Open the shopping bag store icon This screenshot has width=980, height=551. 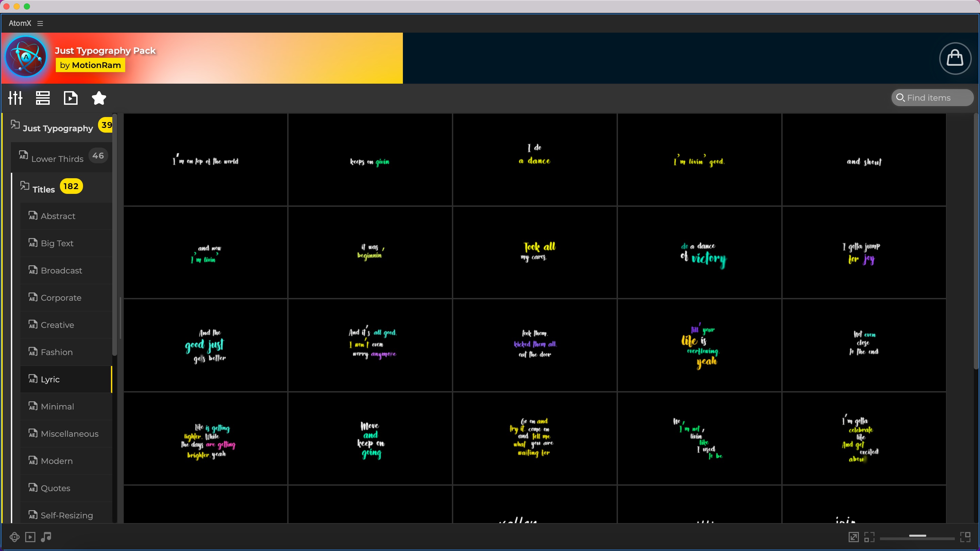(x=955, y=58)
